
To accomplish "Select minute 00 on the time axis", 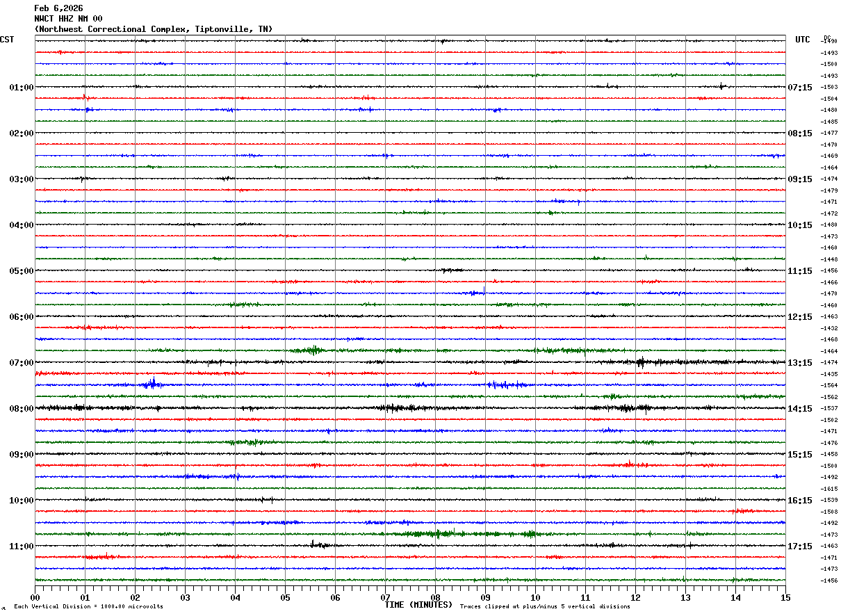I will (x=35, y=597).
